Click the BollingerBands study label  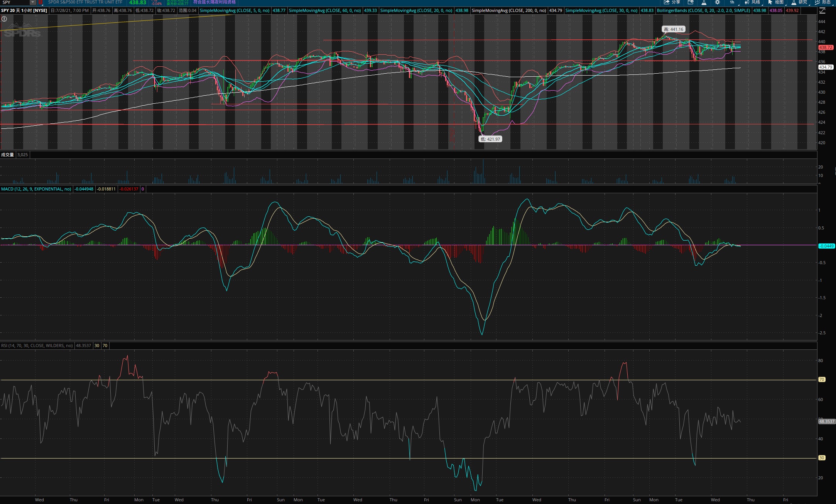(x=703, y=10)
